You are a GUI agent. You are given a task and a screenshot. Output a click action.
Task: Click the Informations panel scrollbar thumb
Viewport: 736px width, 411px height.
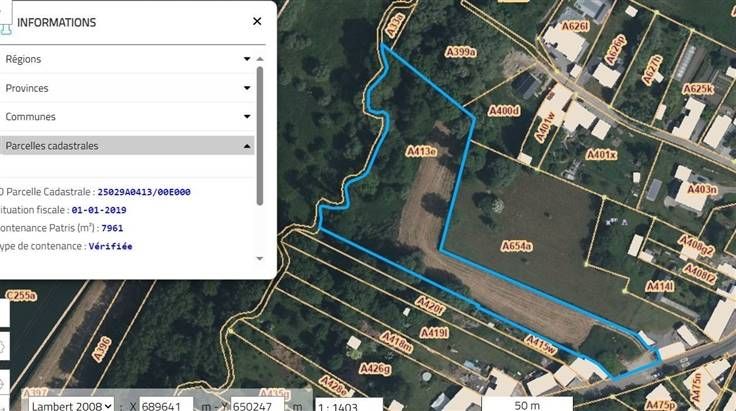[260, 136]
